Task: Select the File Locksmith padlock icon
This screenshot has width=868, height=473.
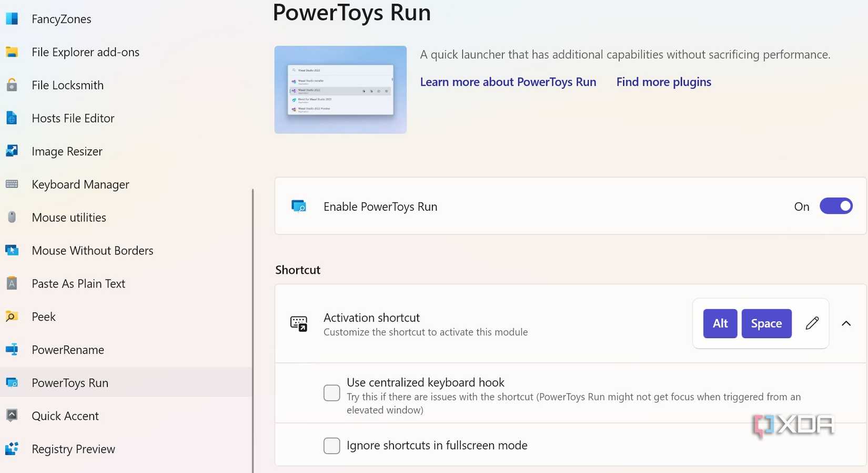Action: [x=11, y=85]
